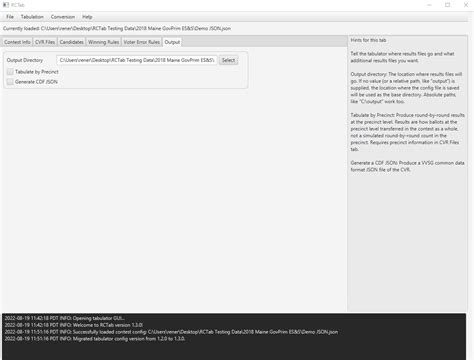Click the 'Generate a CDF JSON' hint paragraph
Image resolution: width=474 pixels, height=360 pixels.
[x=407, y=166]
